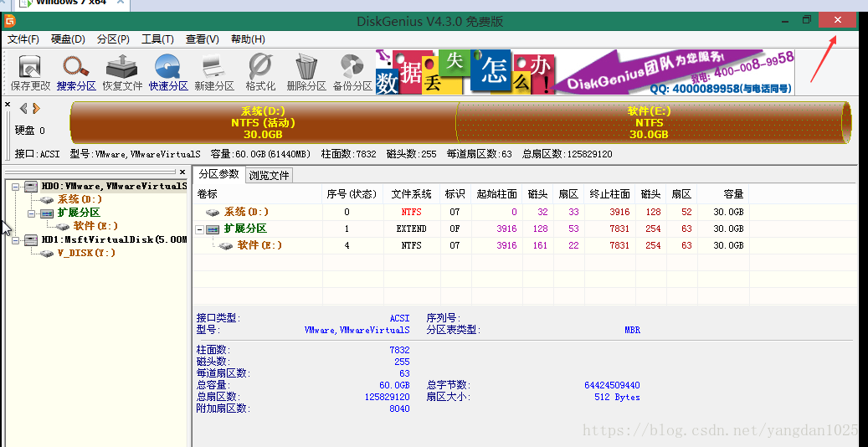This screenshot has height=447, width=868.
Task: Click the 卷标 column header
Action: 258,194
